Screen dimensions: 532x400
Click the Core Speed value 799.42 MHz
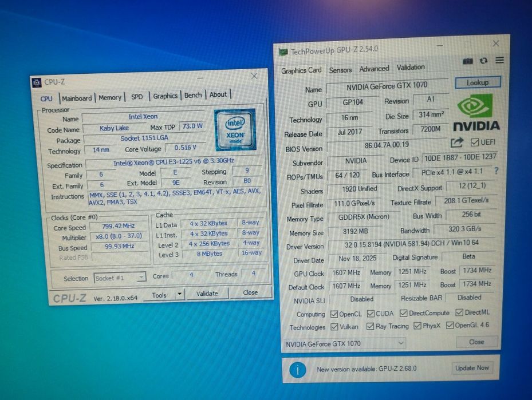pyautogui.click(x=119, y=226)
